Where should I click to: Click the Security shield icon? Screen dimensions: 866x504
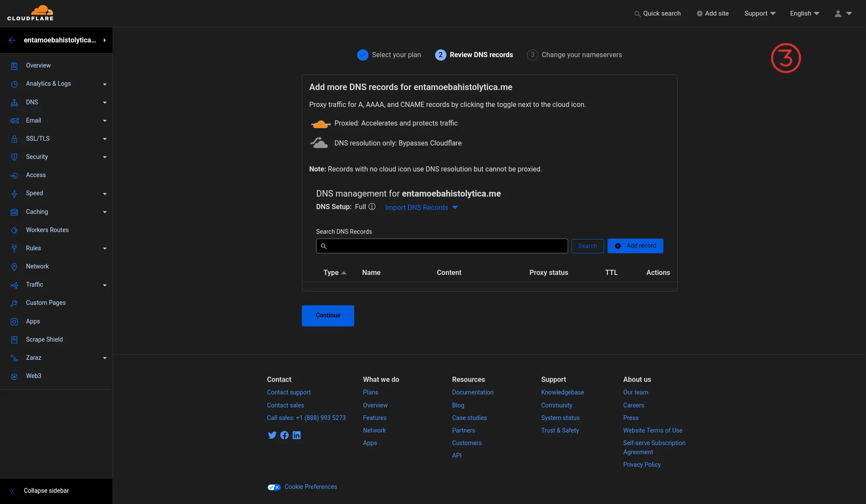click(14, 157)
